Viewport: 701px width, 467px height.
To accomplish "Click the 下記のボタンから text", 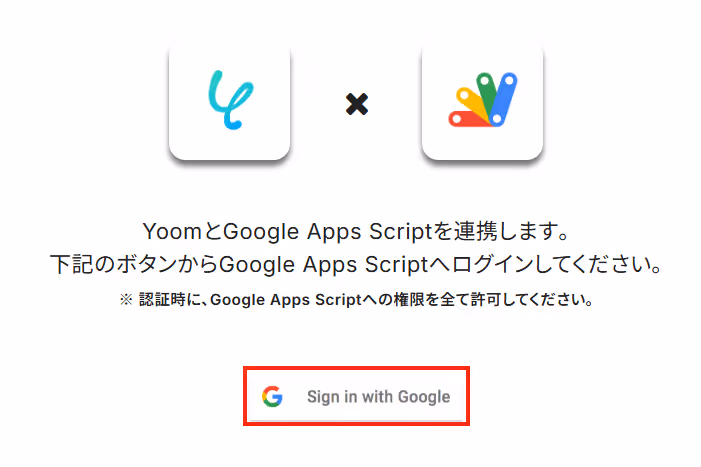I will [x=134, y=264].
